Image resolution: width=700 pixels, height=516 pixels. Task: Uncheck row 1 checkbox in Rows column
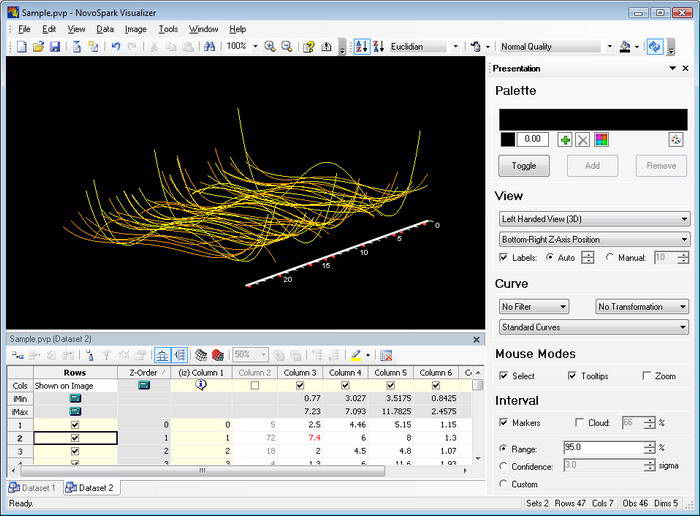click(x=75, y=425)
